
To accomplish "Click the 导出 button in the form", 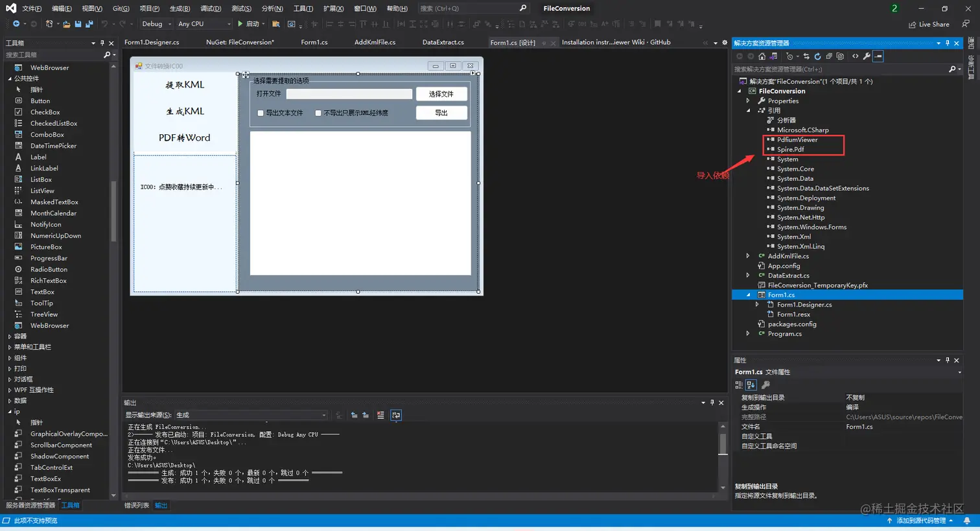I will [441, 113].
